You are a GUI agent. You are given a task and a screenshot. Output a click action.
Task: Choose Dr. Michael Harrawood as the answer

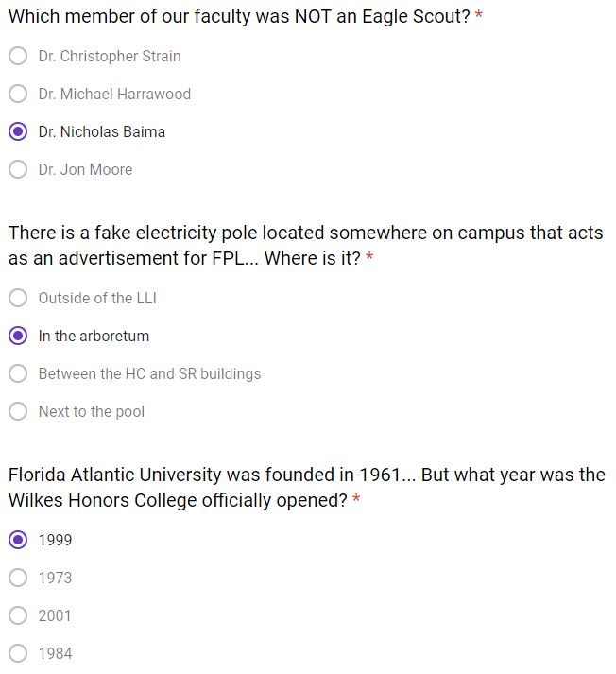click(18, 94)
